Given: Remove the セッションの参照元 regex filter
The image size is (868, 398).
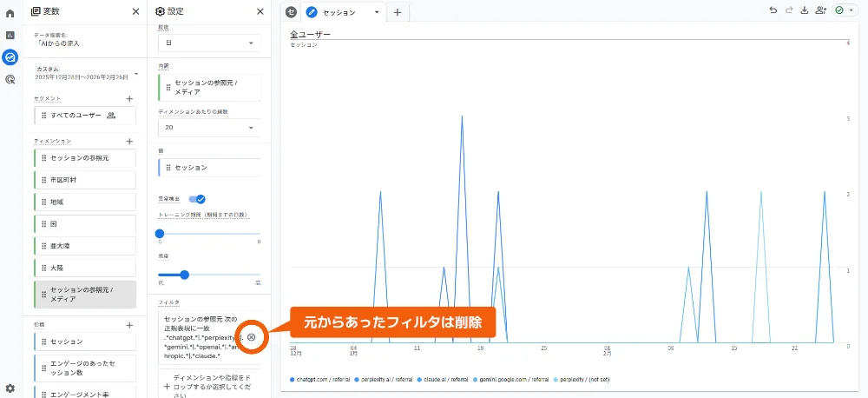Looking at the screenshot, I should pos(251,337).
